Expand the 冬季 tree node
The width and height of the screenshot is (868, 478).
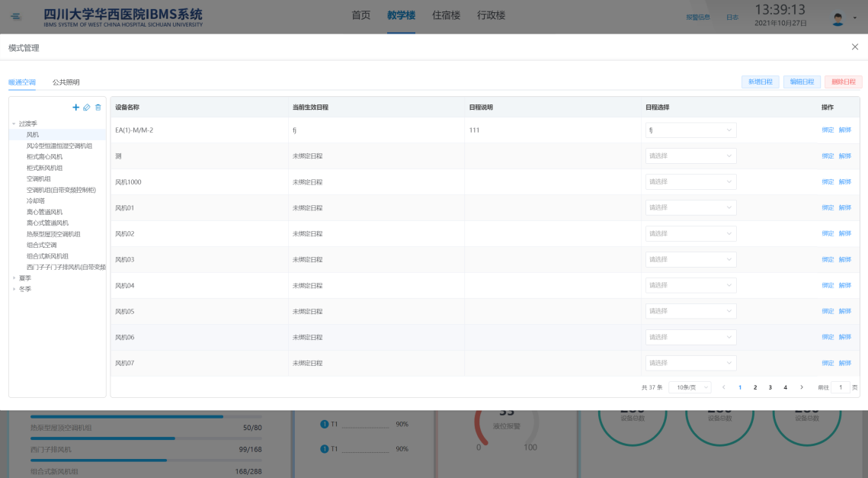point(14,289)
